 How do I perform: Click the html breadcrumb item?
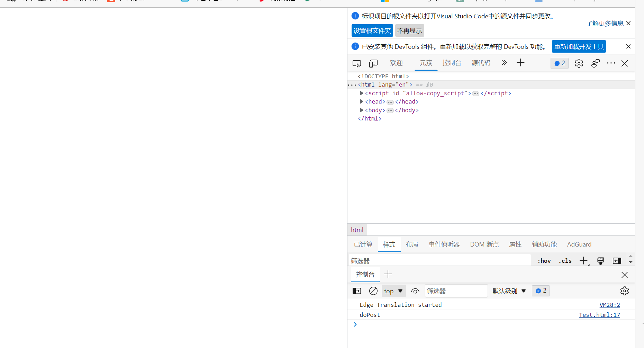point(357,230)
